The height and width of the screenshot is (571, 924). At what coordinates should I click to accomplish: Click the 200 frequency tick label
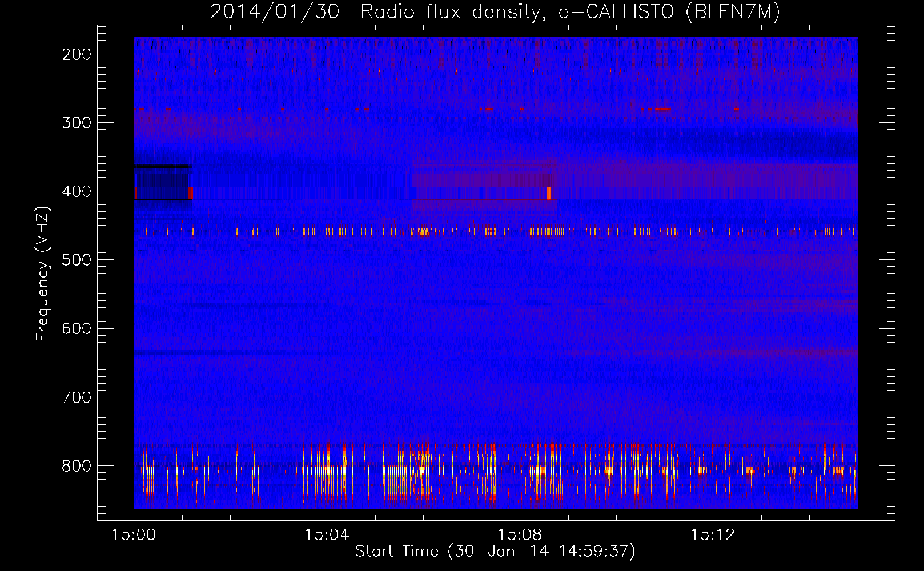(76, 54)
